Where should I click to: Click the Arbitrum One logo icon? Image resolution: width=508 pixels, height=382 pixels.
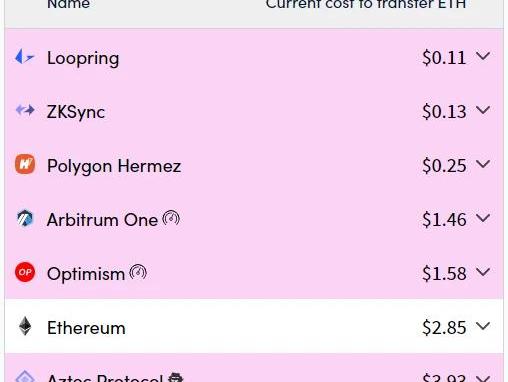(25, 219)
